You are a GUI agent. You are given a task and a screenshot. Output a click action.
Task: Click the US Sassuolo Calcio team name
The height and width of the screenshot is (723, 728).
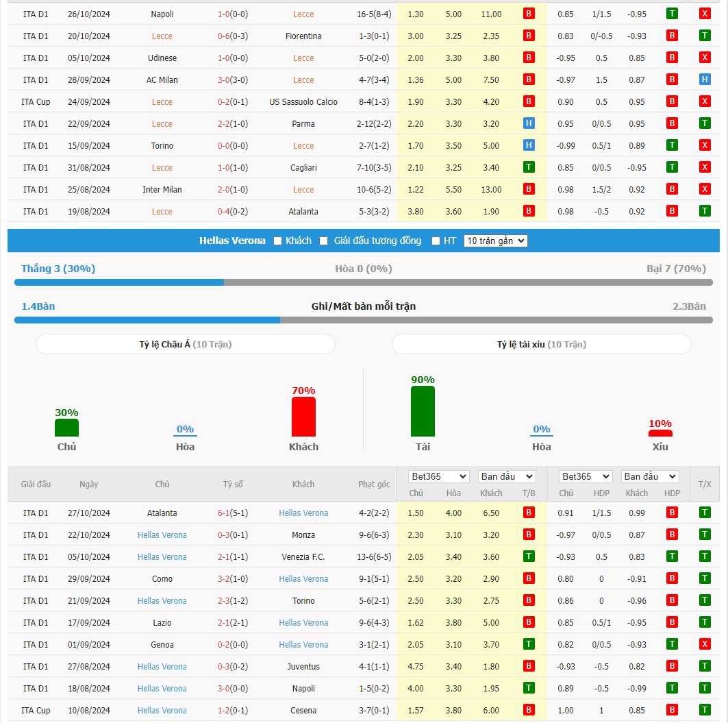pos(303,102)
